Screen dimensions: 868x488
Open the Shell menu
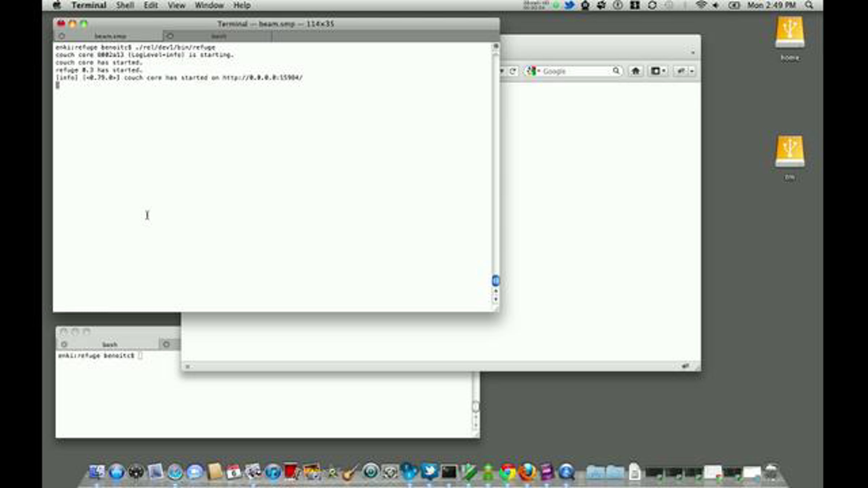coord(125,5)
